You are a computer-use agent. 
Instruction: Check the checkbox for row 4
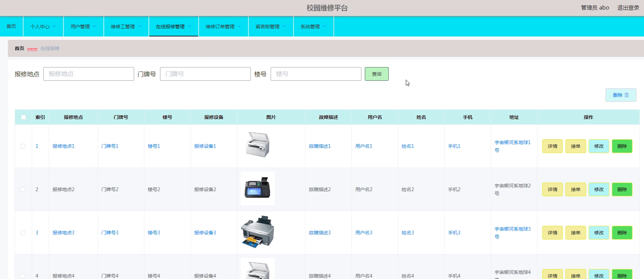[x=23, y=276]
